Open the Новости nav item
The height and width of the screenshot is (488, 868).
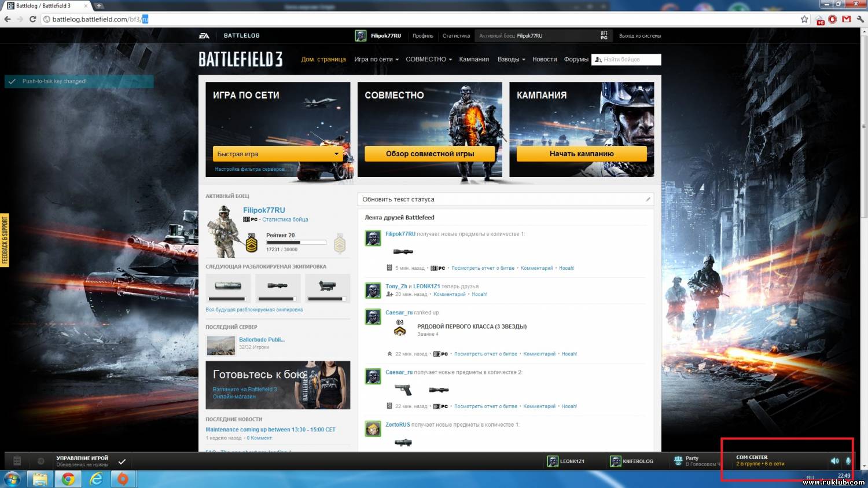pyautogui.click(x=545, y=59)
